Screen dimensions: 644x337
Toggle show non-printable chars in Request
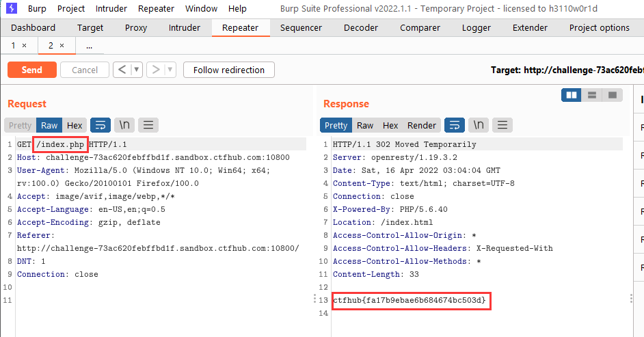coord(124,125)
